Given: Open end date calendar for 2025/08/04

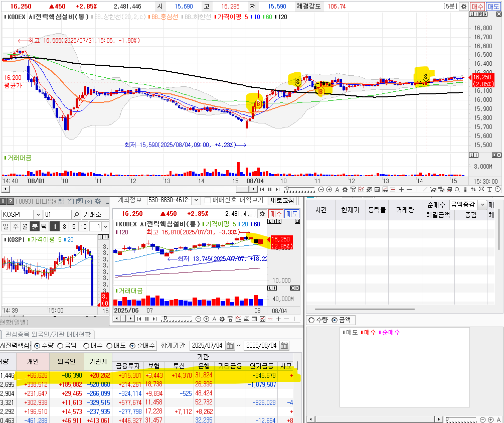Looking at the screenshot, I should click(284, 346).
